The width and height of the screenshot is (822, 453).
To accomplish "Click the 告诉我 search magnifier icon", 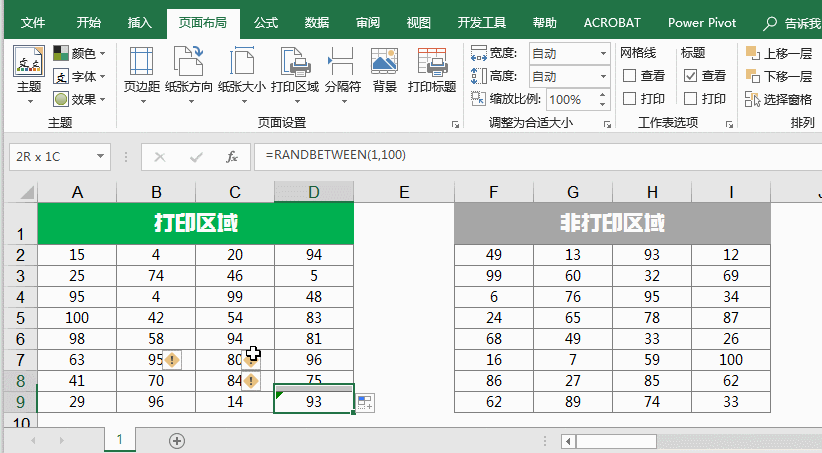I will [x=770, y=23].
